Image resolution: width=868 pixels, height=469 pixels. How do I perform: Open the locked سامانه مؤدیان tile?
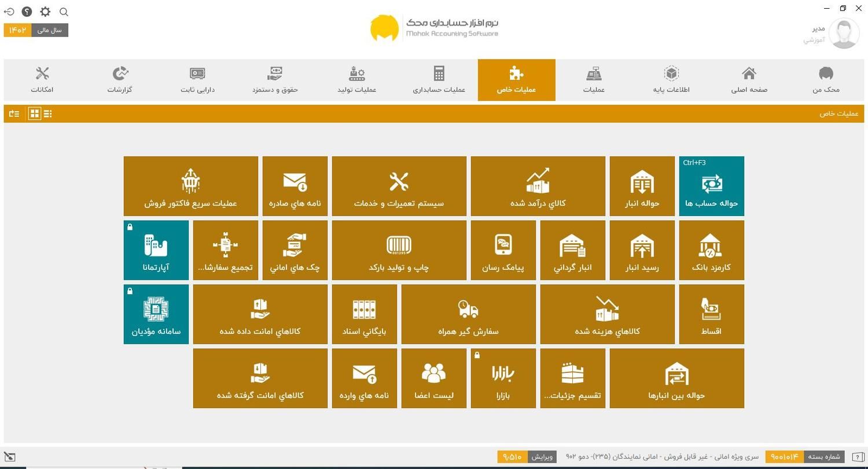[x=156, y=314]
